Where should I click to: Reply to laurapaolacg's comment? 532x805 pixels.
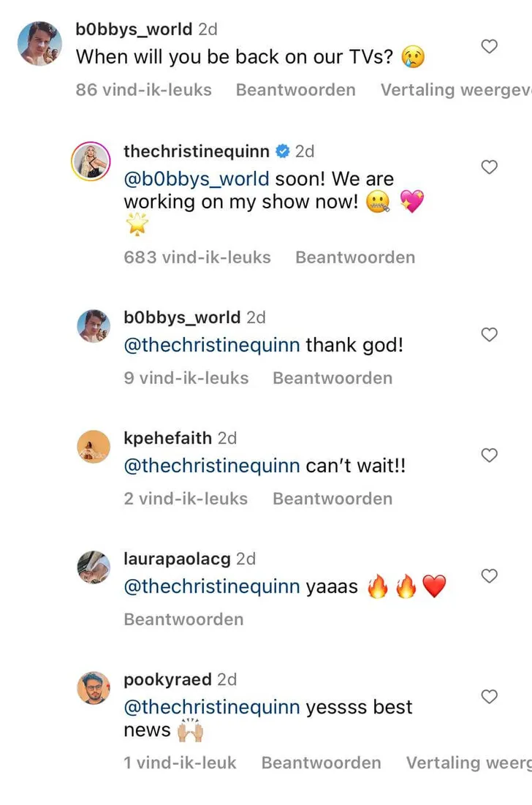coord(183,619)
